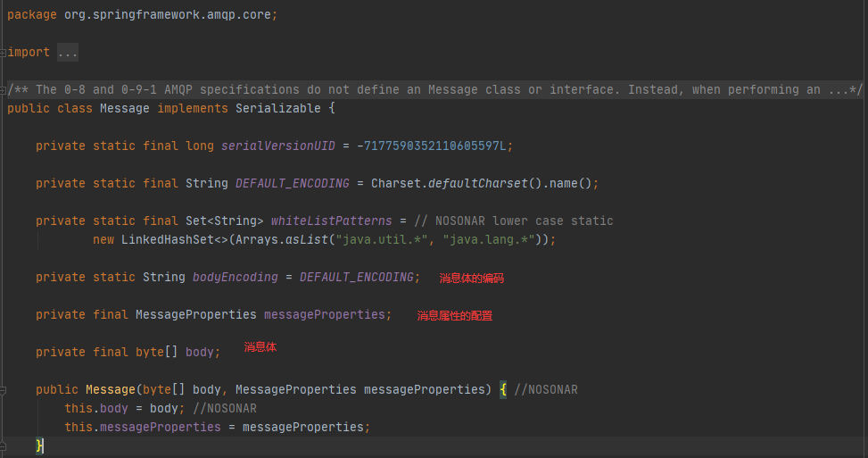Click the folded comment text 'The 0-8 and 0-9-1 AMQP'
Screen dimensions: 868x458
click(113, 89)
